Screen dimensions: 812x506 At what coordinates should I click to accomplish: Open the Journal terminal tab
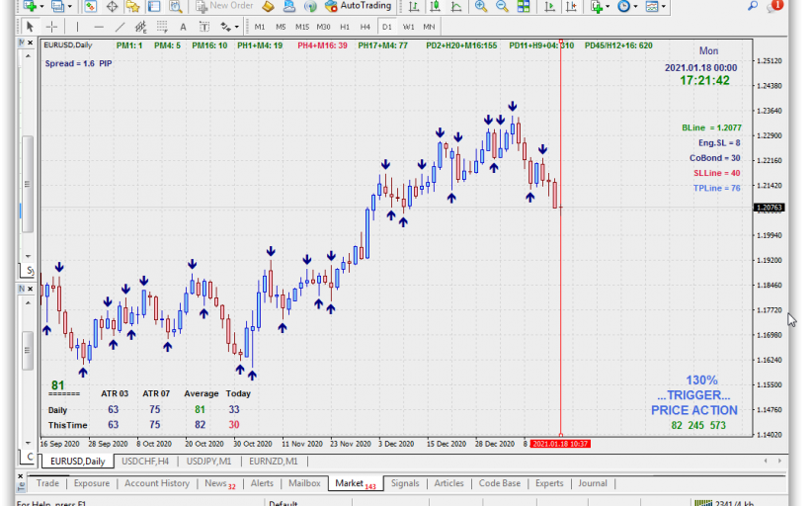593,483
